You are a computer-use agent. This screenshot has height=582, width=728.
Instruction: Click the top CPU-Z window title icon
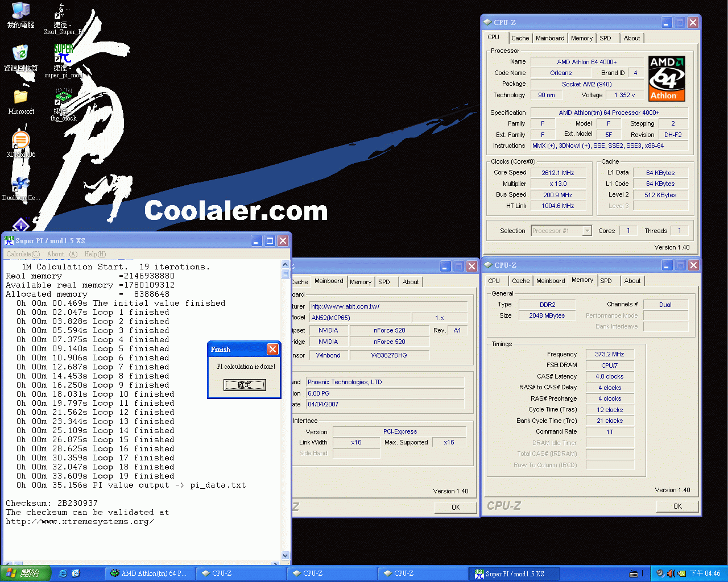(x=487, y=22)
